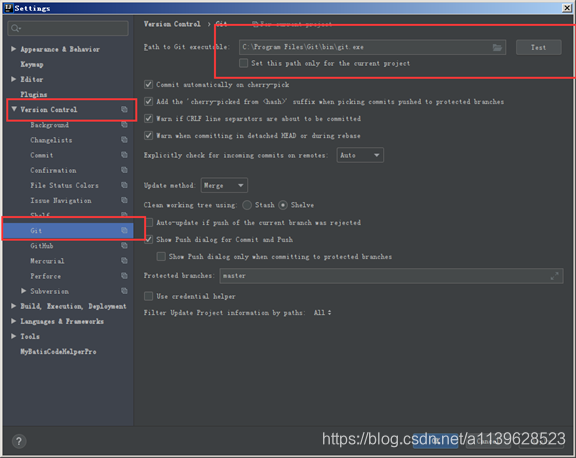576x458 pixels.
Task: Select File Status Colors in settings tree
Action: tap(65, 185)
